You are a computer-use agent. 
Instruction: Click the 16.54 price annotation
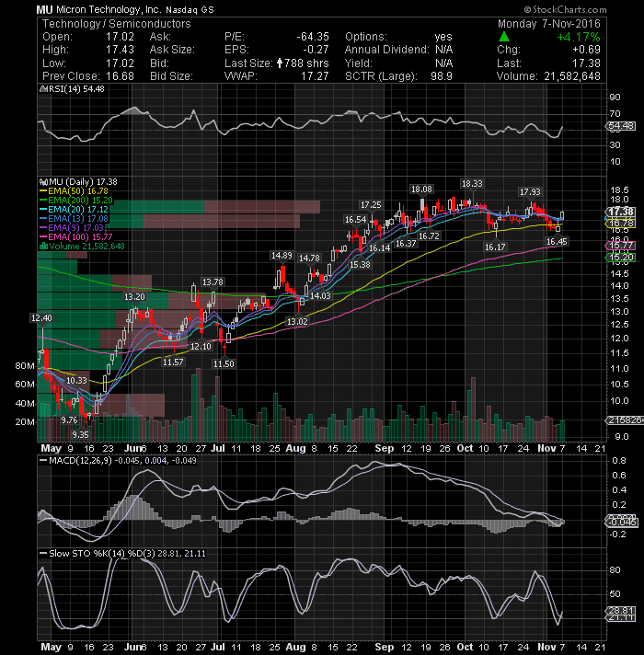(355, 219)
